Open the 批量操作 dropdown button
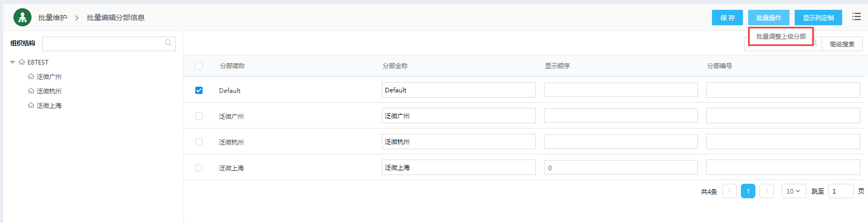 [768, 18]
